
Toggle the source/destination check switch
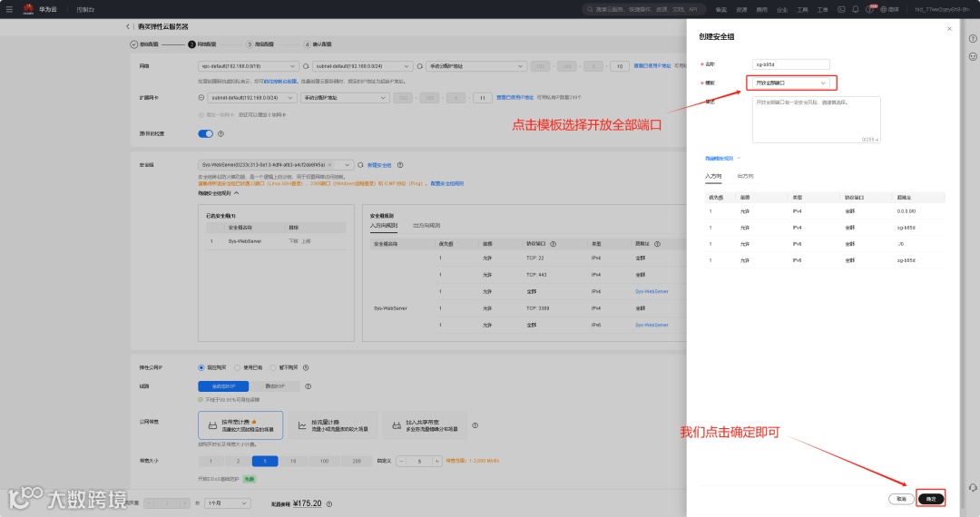[206, 133]
